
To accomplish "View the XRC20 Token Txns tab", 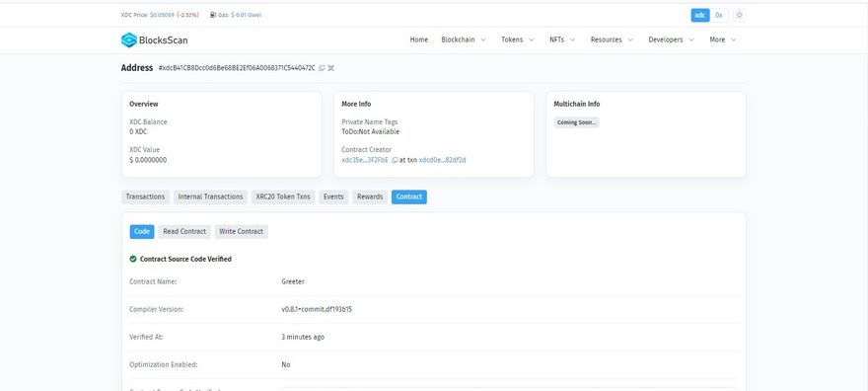I will (283, 197).
